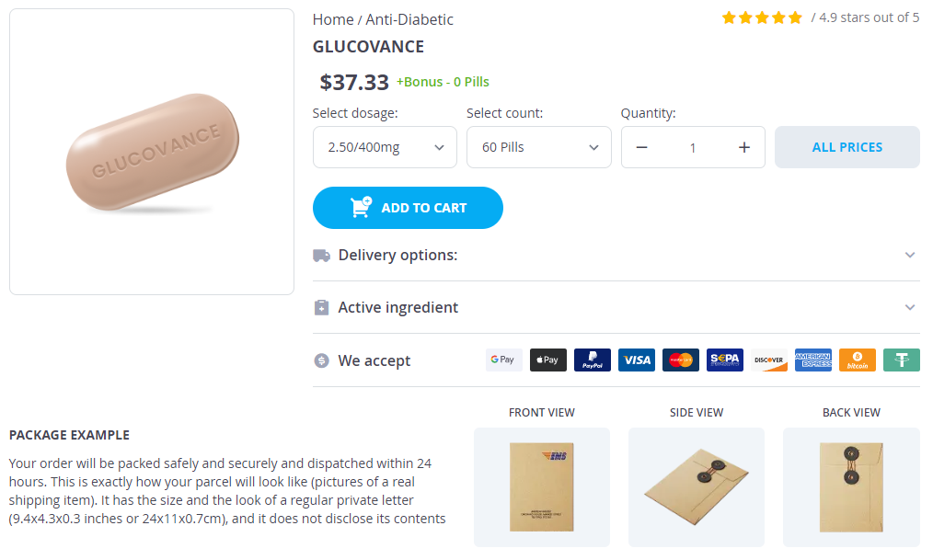The height and width of the screenshot is (560, 933).
Task: Click the Google Pay payment icon
Action: 503,360
